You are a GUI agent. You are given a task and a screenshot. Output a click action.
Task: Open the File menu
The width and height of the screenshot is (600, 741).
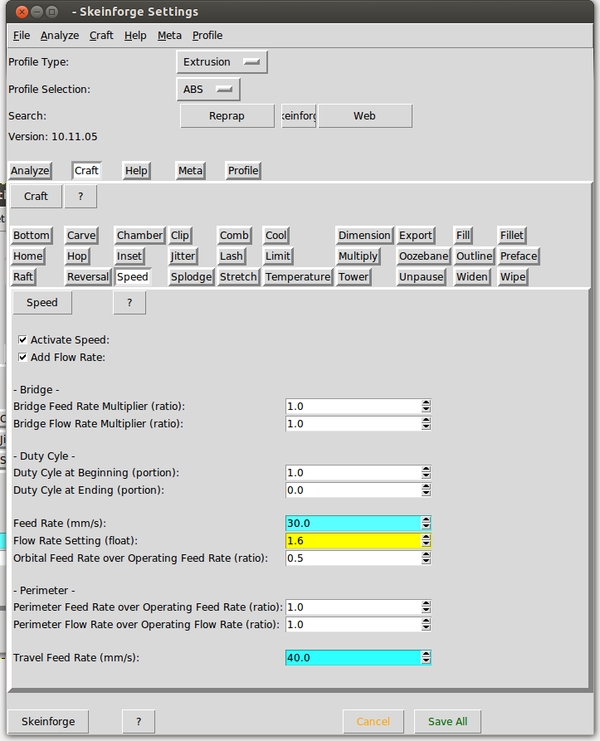coord(21,35)
